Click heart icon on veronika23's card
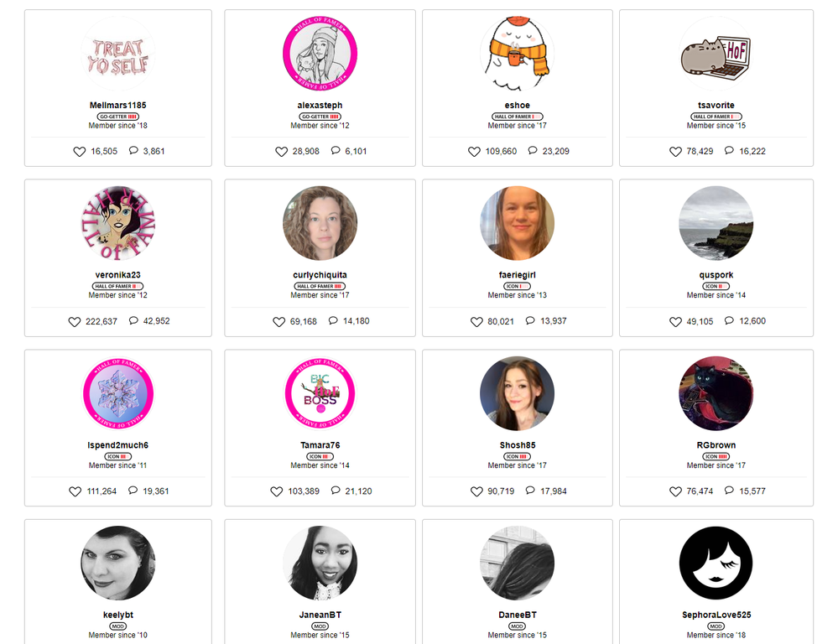 pyautogui.click(x=75, y=322)
